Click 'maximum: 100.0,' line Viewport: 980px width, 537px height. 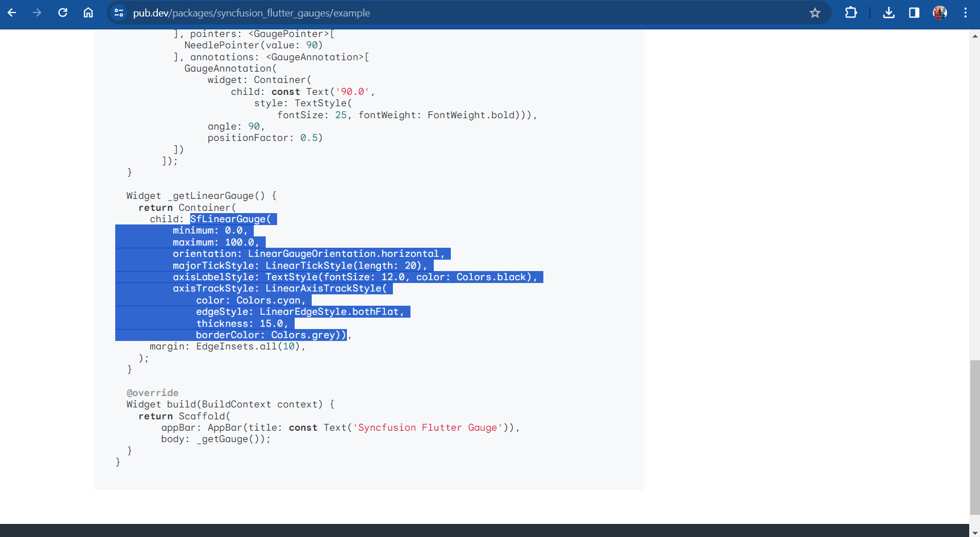pyautogui.click(x=216, y=243)
